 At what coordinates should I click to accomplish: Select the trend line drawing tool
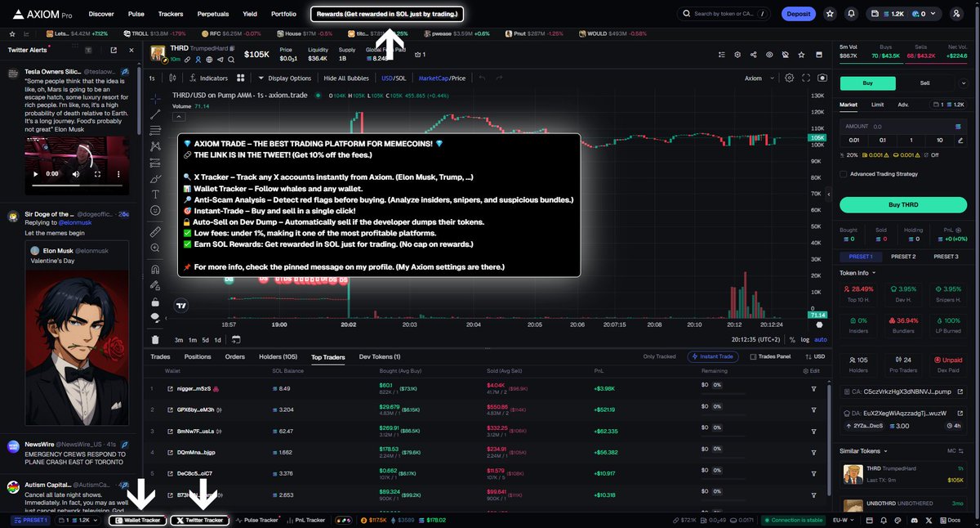[155, 114]
